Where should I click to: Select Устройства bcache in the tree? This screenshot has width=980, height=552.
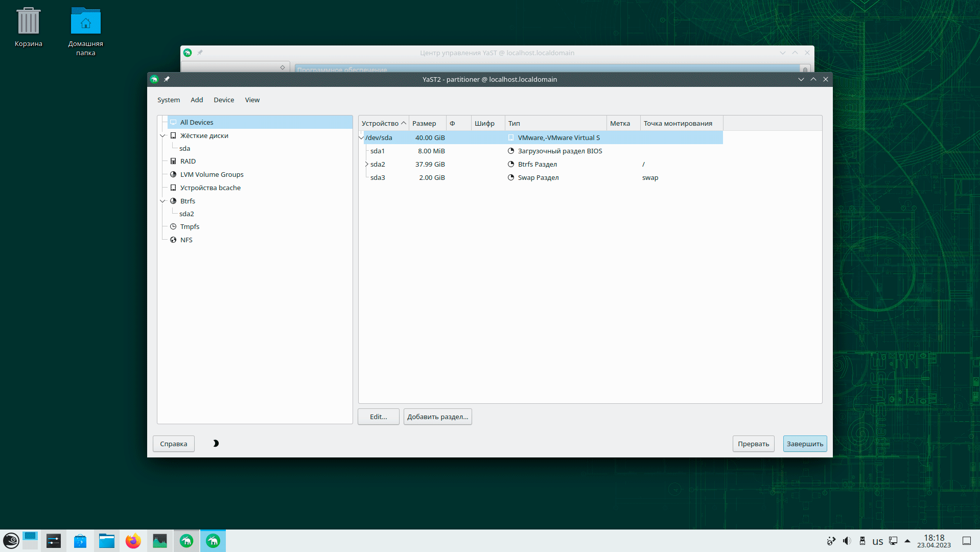click(210, 188)
